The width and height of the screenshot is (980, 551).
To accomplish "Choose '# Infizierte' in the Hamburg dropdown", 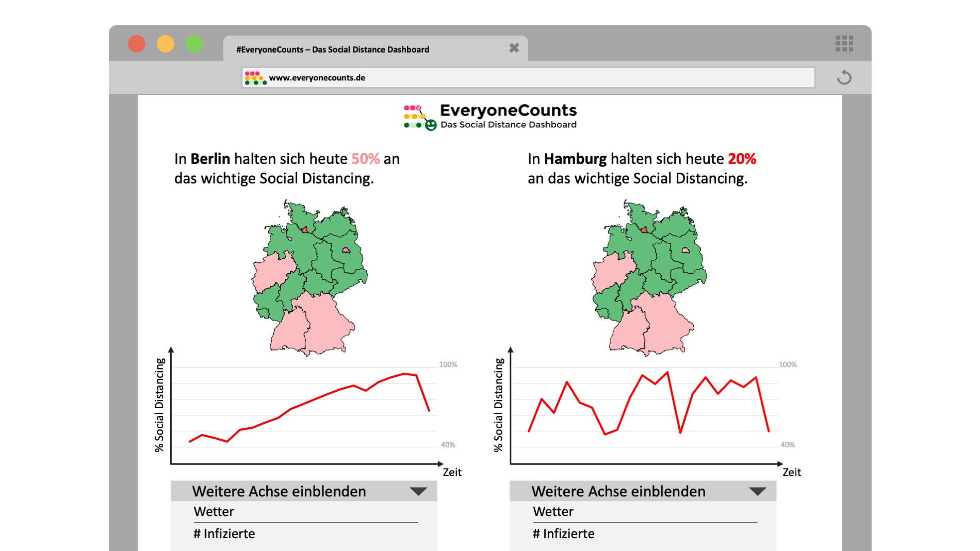I will point(564,534).
